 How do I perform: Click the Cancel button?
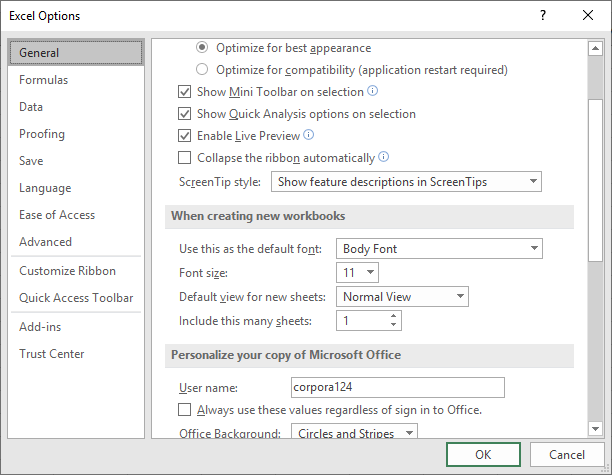coord(567,454)
